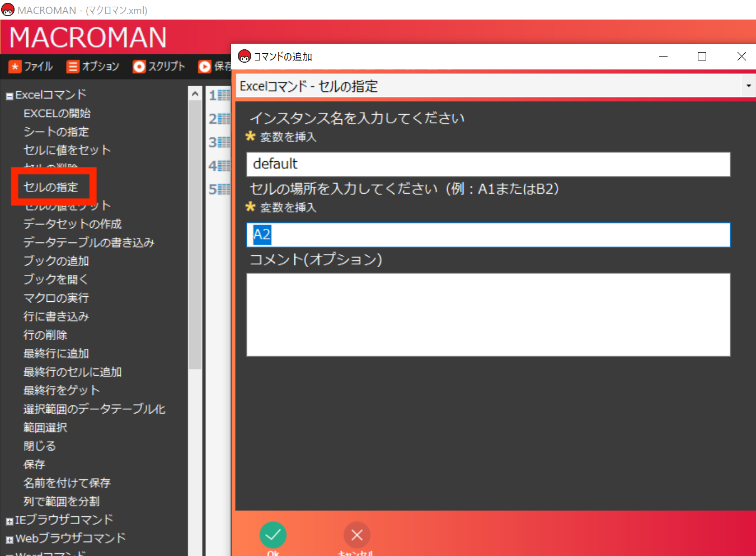The width and height of the screenshot is (756, 556).
Task: Select 最終行をゲット command
Action: click(x=62, y=390)
